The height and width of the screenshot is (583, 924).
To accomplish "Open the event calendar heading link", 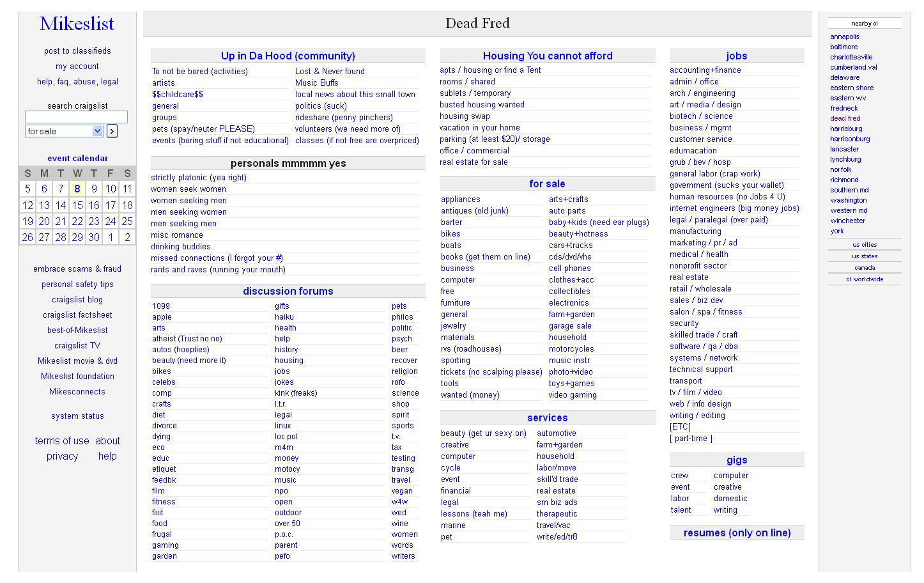I will click(x=77, y=159).
